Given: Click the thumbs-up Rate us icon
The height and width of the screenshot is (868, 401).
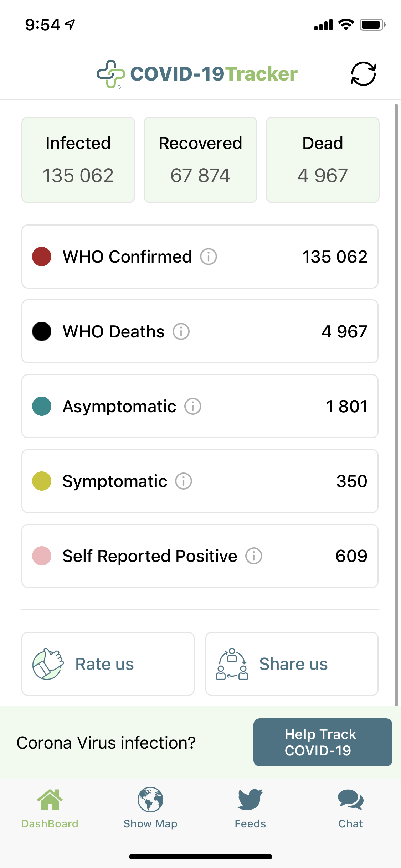Looking at the screenshot, I should 48,664.
